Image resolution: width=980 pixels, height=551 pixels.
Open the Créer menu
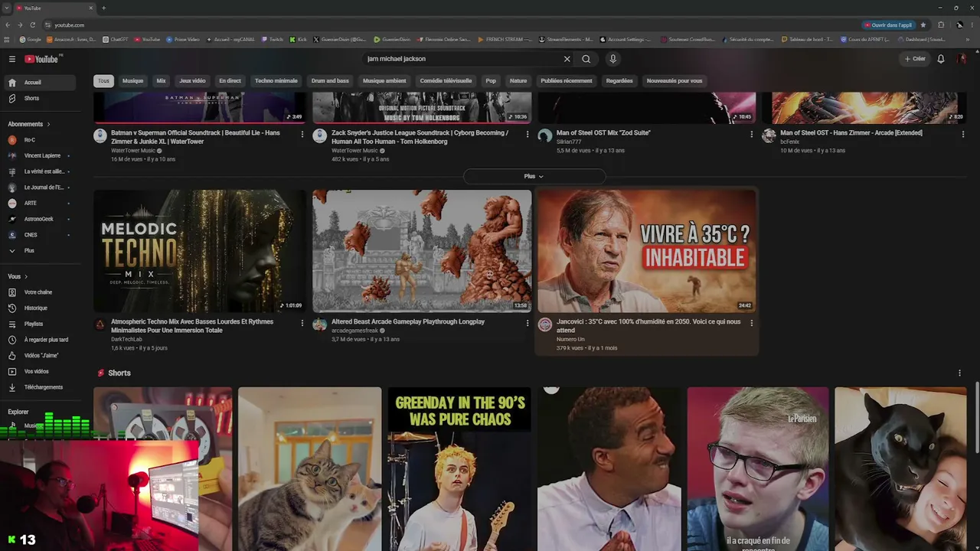tap(915, 59)
